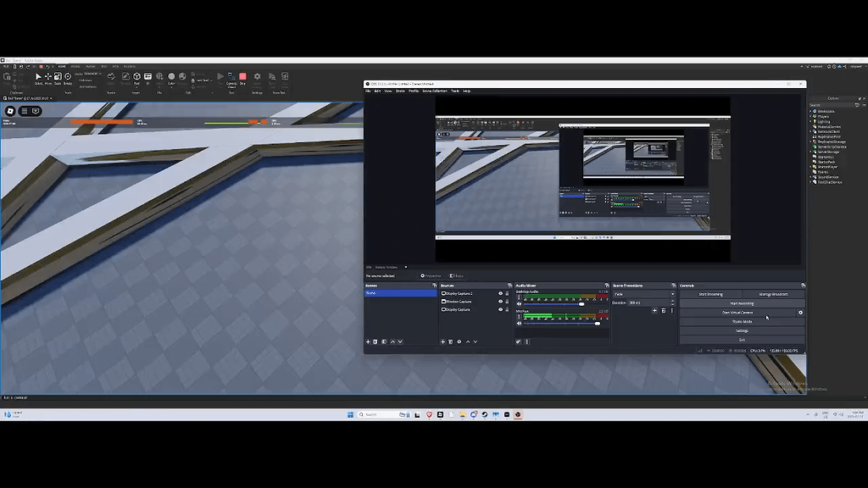This screenshot has width=868, height=488.
Task: Lock the Window Capture source
Action: click(x=507, y=302)
